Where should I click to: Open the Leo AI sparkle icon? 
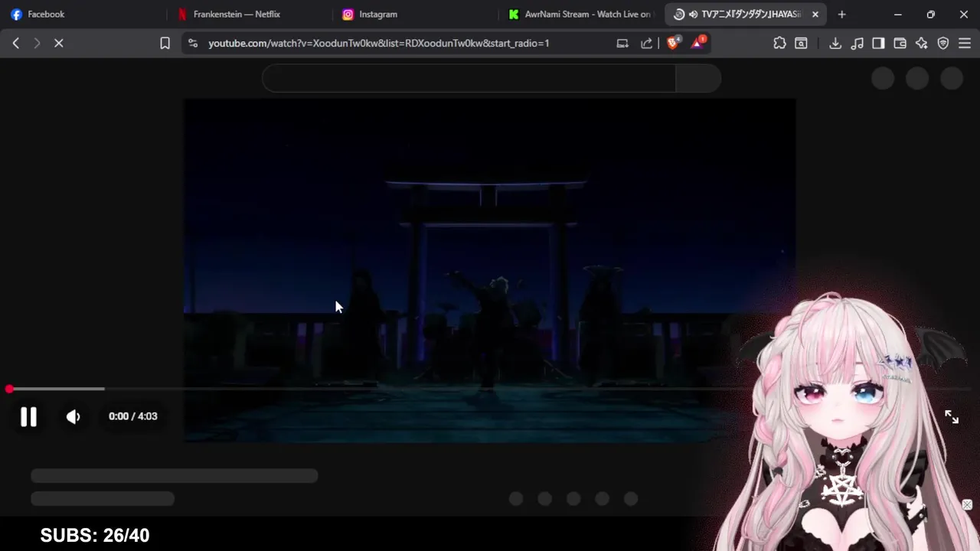pyautogui.click(x=922, y=44)
